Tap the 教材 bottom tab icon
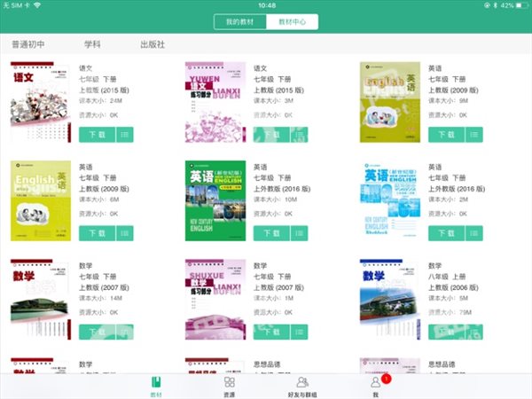532x399 pixels. [x=156, y=383]
